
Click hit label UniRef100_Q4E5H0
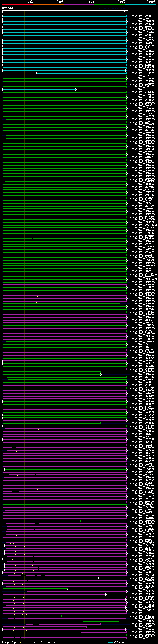142,450
